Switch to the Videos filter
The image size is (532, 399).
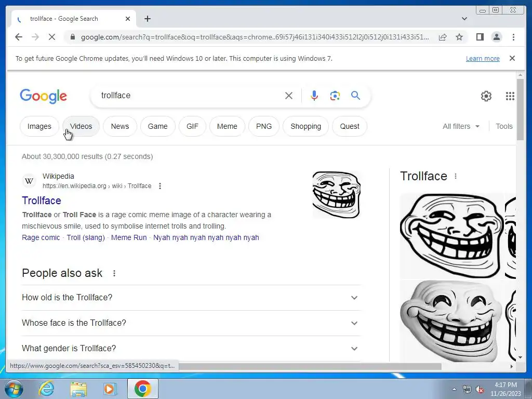pos(81,126)
